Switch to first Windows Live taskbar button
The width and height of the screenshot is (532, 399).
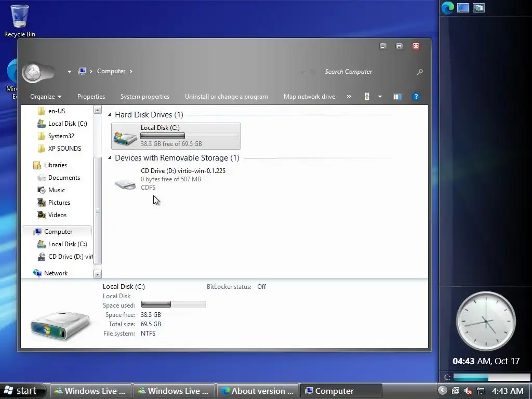(x=90, y=391)
